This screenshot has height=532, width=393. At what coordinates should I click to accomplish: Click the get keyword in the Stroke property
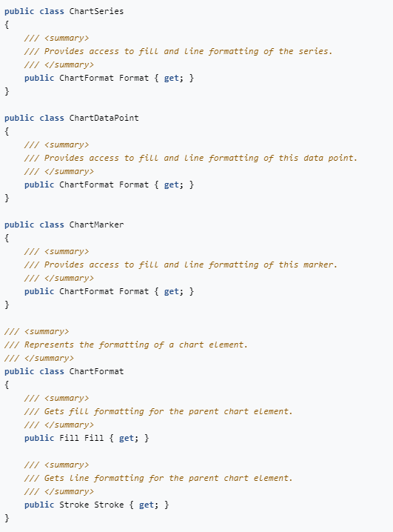(147, 505)
